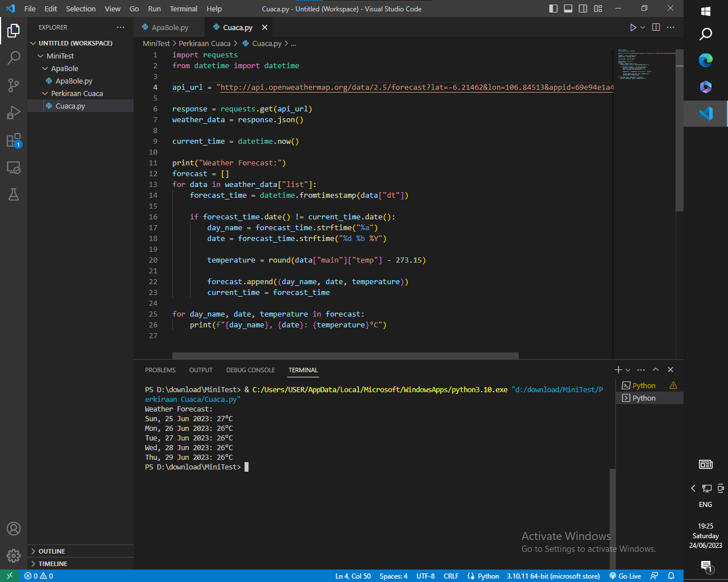Start Go Live server from status bar

coord(625,576)
